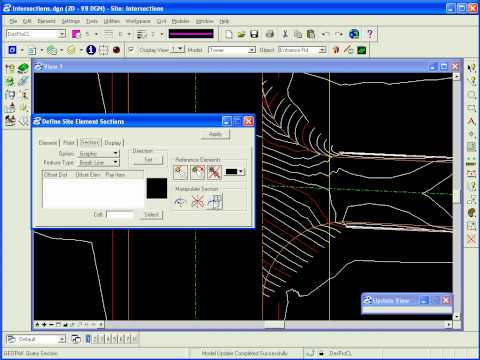480x360 pixels.
Task: Click black preview square in dialog
Action: pos(157,188)
